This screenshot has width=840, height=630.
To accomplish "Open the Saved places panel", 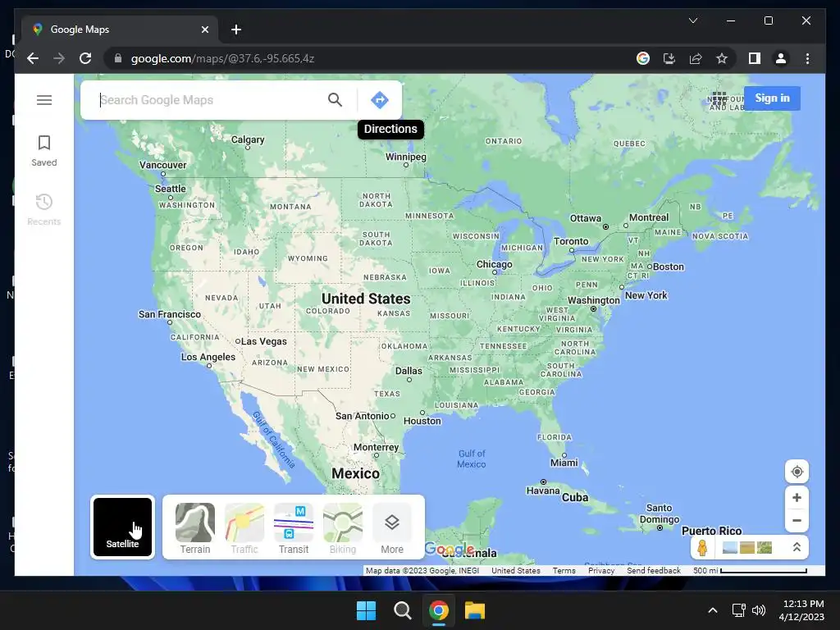I will point(44,151).
